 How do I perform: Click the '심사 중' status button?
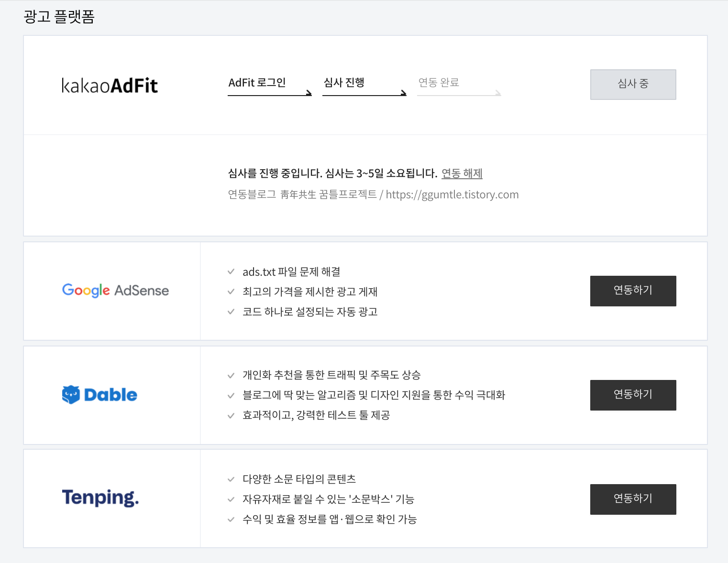(x=633, y=85)
